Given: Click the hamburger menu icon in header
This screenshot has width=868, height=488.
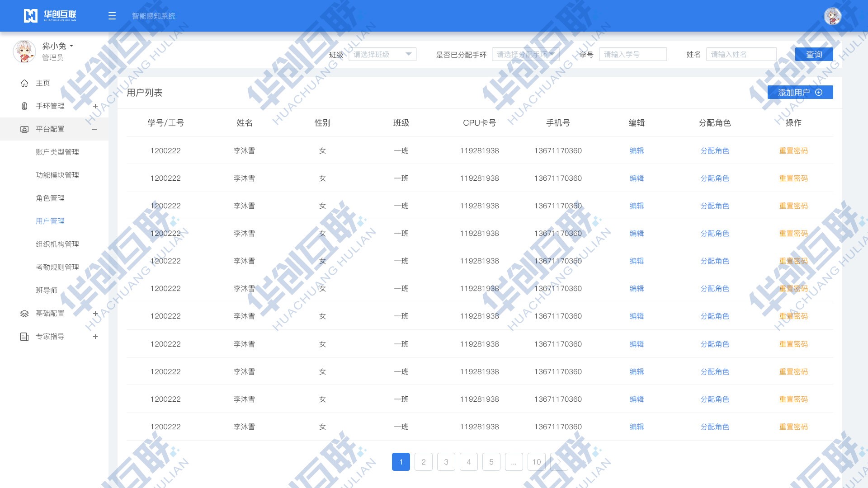Looking at the screenshot, I should pos(112,16).
